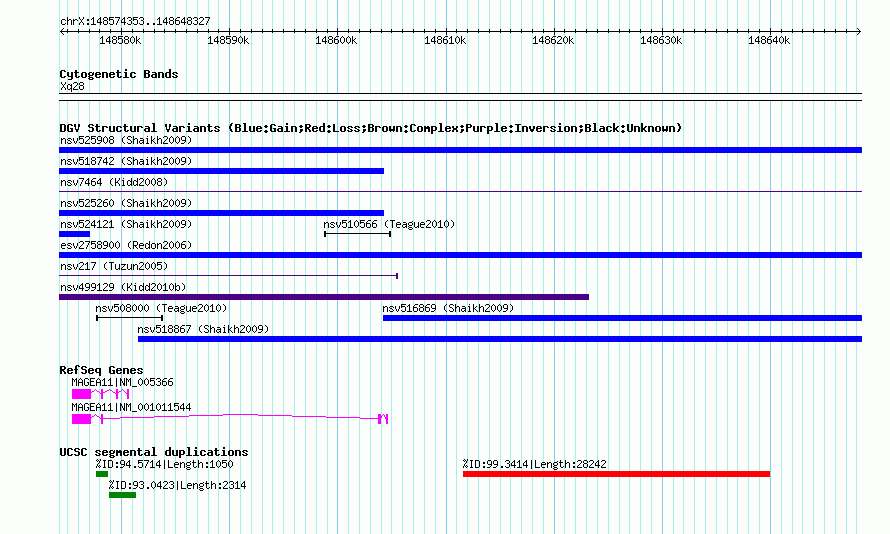The height and width of the screenshot is (534, 890).
Task: Click the 148610k ruler tick label
Action: 446,41
